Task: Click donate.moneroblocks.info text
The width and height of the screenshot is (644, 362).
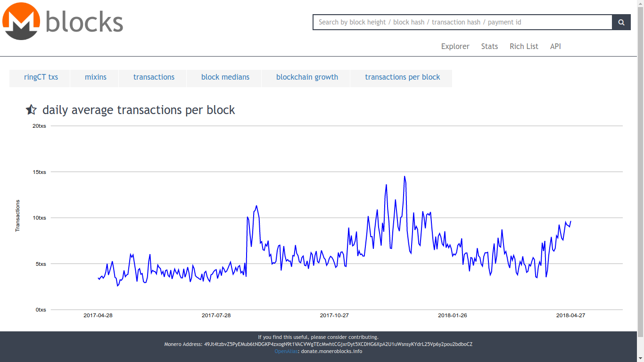Action: click(x=332, y=351)
